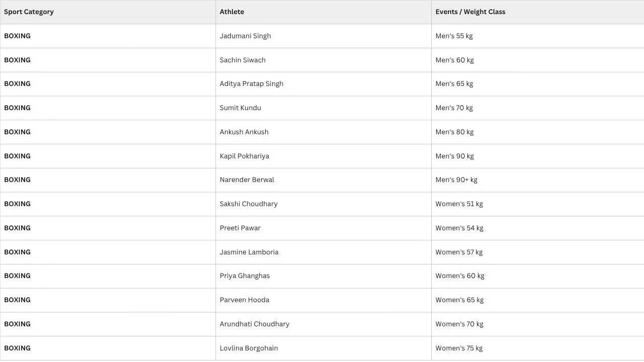Click Narender Berwal's name
The image size is (644, 362).
247,179
